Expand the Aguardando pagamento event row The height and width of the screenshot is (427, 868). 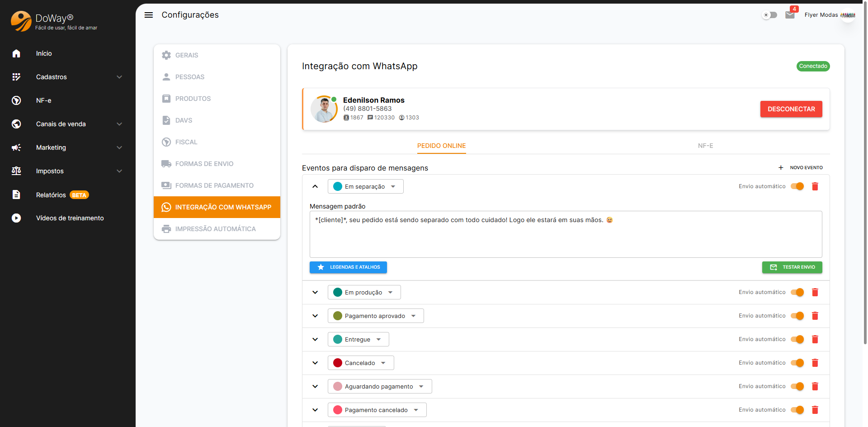pos(315,386)
